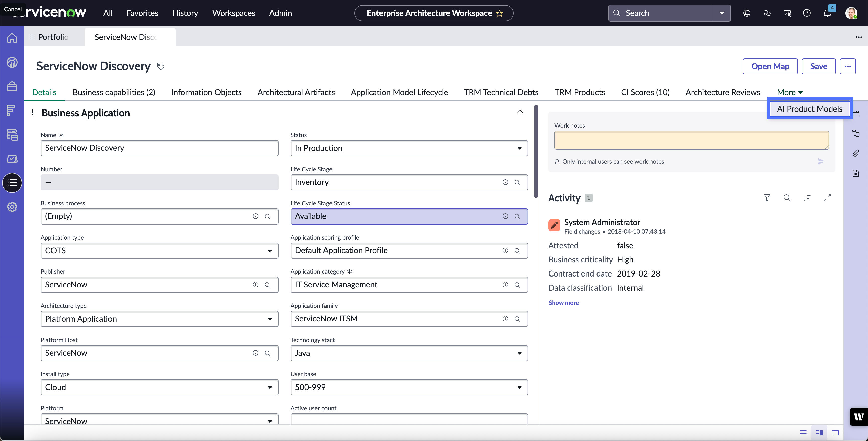Viewport: 868px width, 441px height.
Task: Click the Name field ServiceNow Discovery
Action: [159, 148]
